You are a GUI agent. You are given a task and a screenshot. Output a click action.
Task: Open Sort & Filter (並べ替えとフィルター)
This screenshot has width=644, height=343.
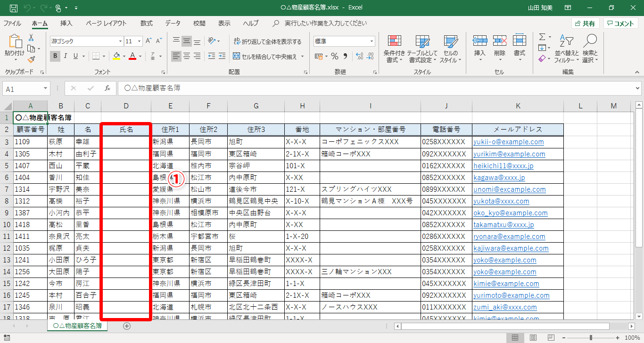(566, 49)
